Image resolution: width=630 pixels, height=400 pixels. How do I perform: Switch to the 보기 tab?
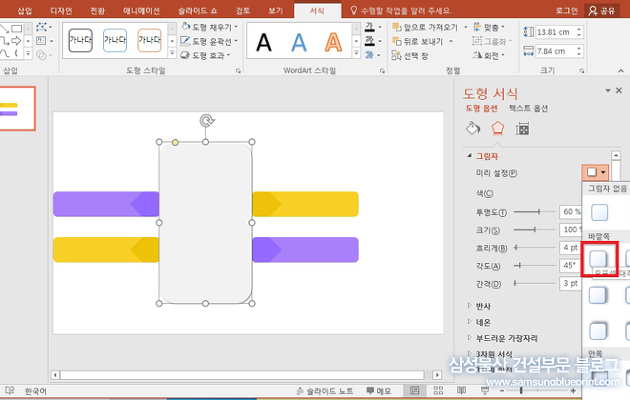(x=276, y=11)
